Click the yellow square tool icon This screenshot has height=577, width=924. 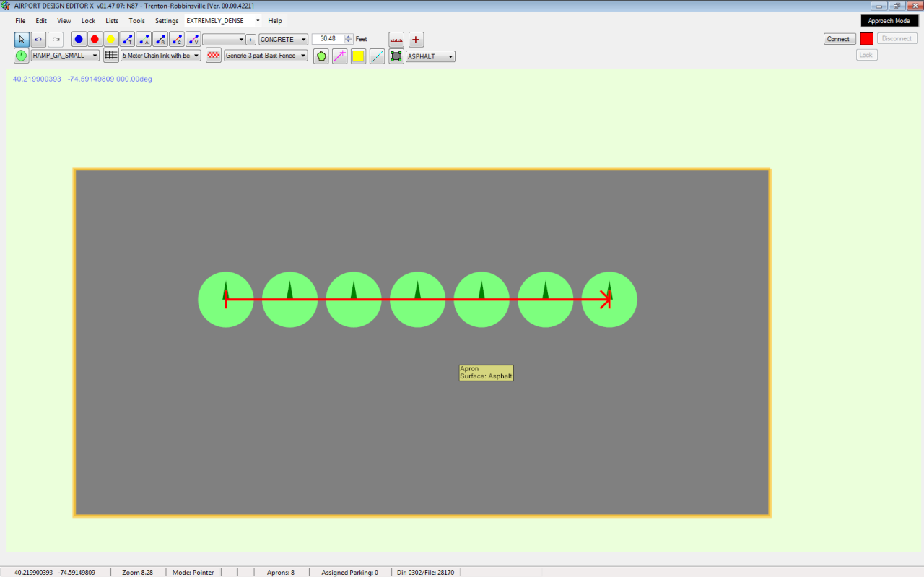point(358,56)
